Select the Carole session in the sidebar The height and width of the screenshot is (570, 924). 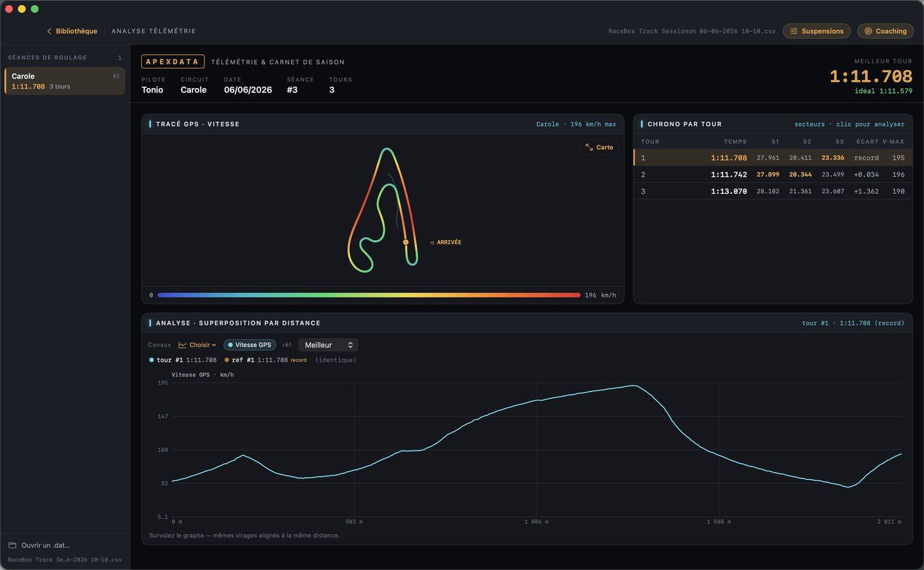coord(65,81)
